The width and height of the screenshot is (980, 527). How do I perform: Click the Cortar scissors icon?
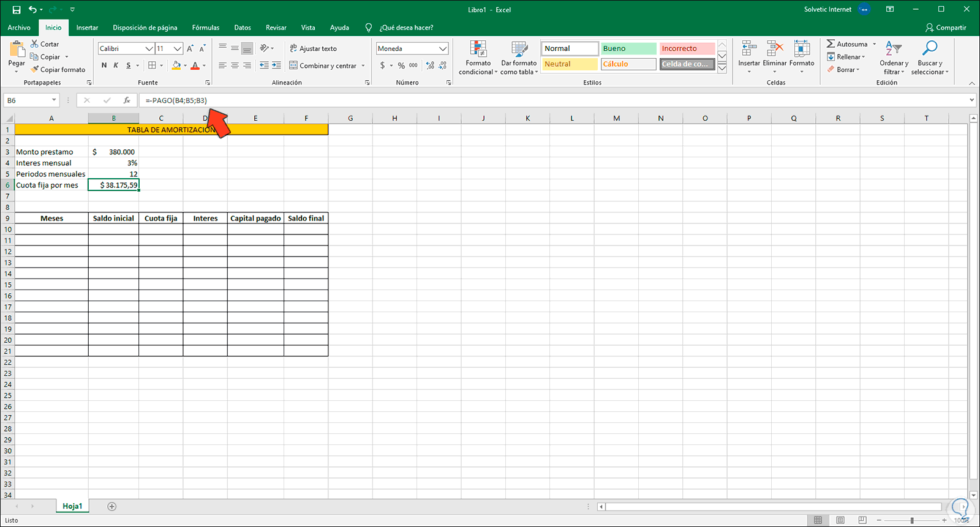(x=34, y=44)
